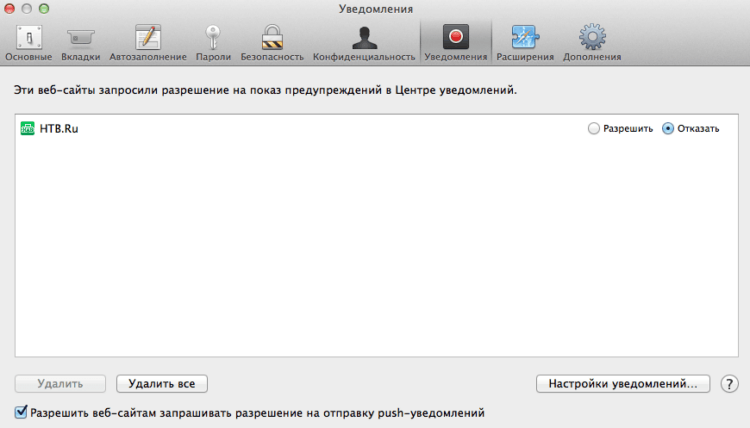Go to the Конфиденциальность pane
The width and height of the screenshot is (750, 428).
(363, 41)
